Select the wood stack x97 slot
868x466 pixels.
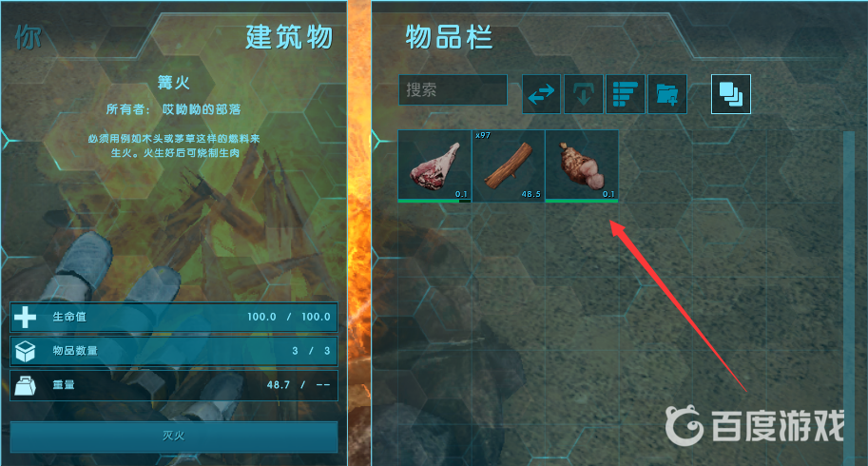(509, 166)
